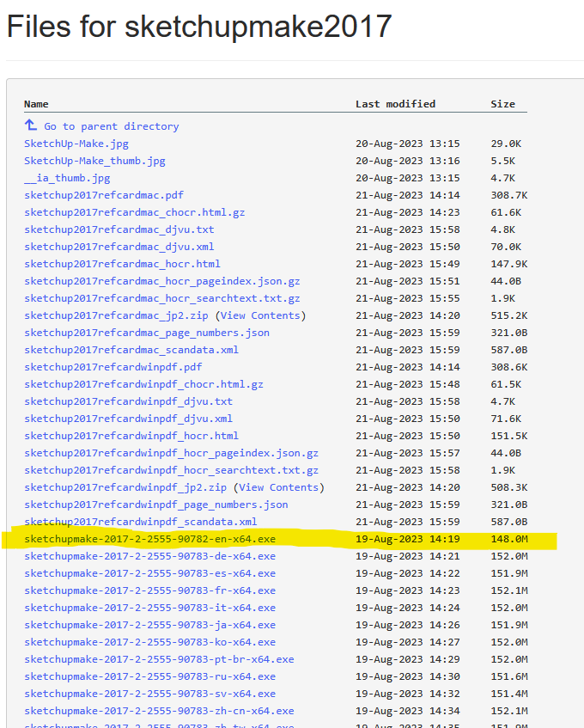The height and width of the screenshot is (728, 584).
Task: View Contents of refcardwinpdf_jp2.zip
Action: tap(279, 487)
